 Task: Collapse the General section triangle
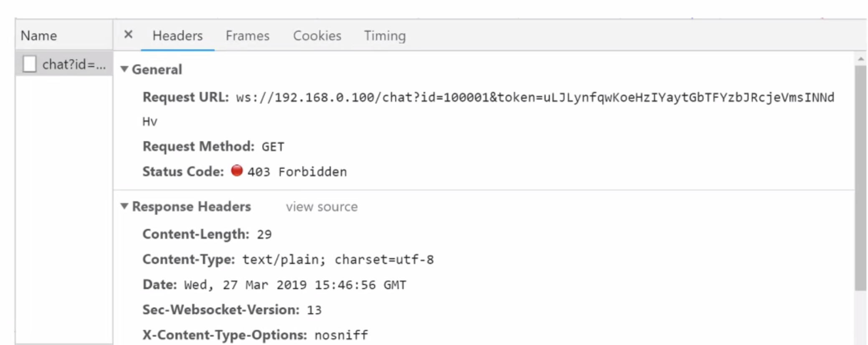[x=124, y=69]
